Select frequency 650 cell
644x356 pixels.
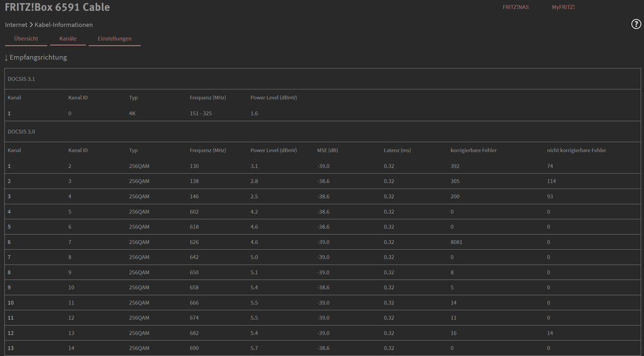coord(194,272)
